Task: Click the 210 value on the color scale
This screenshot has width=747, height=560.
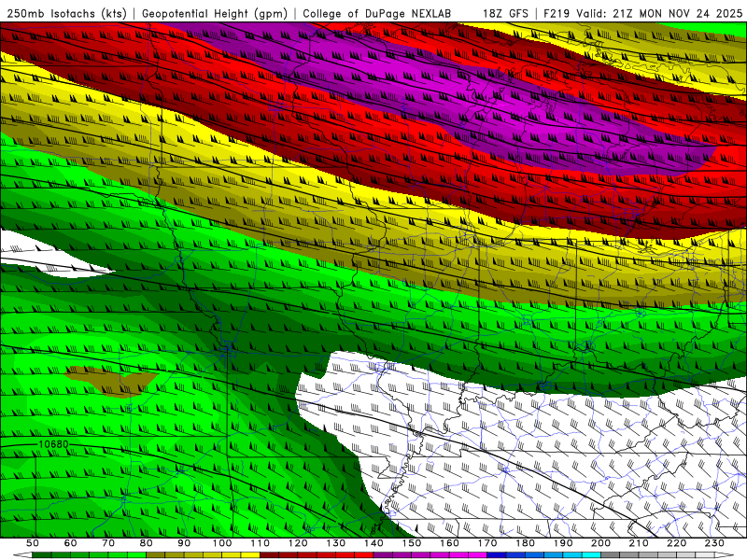Action: click(x=639, y=543)
